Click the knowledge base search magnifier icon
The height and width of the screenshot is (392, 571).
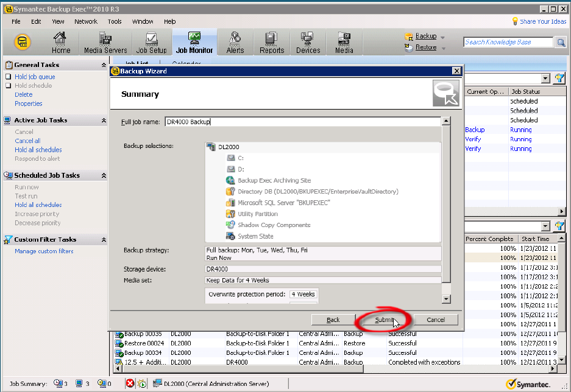(561, 43)
